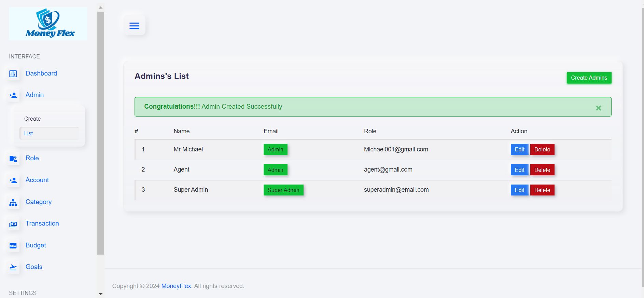Click the Dashboard sidebar icon

coord(13,74)
